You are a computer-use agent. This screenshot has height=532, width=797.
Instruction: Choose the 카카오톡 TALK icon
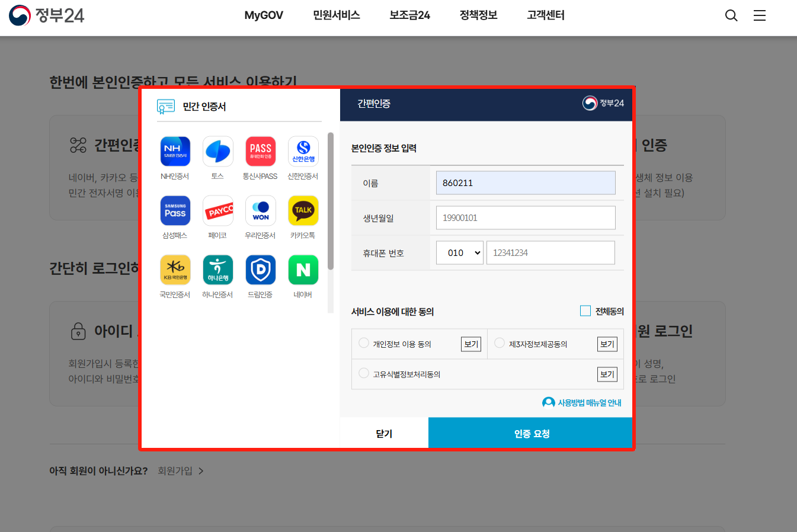click(x=303, y=210)
